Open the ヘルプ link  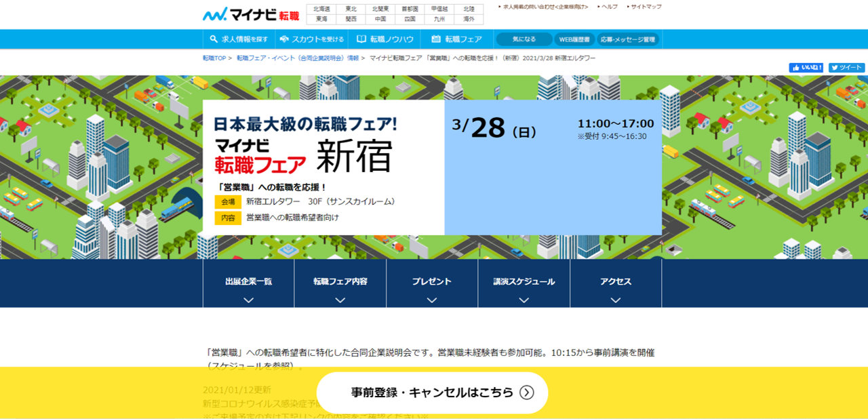pyautogui.click(x=608, y=7)
